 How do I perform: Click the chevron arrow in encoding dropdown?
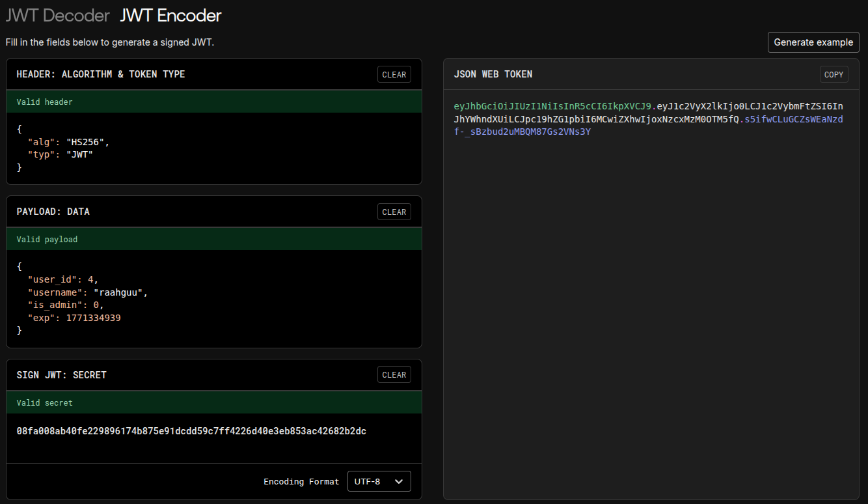399,482
